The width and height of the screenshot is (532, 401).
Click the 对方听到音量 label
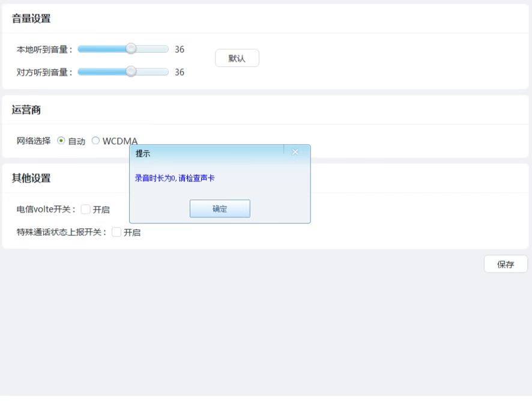coord(44,72)
